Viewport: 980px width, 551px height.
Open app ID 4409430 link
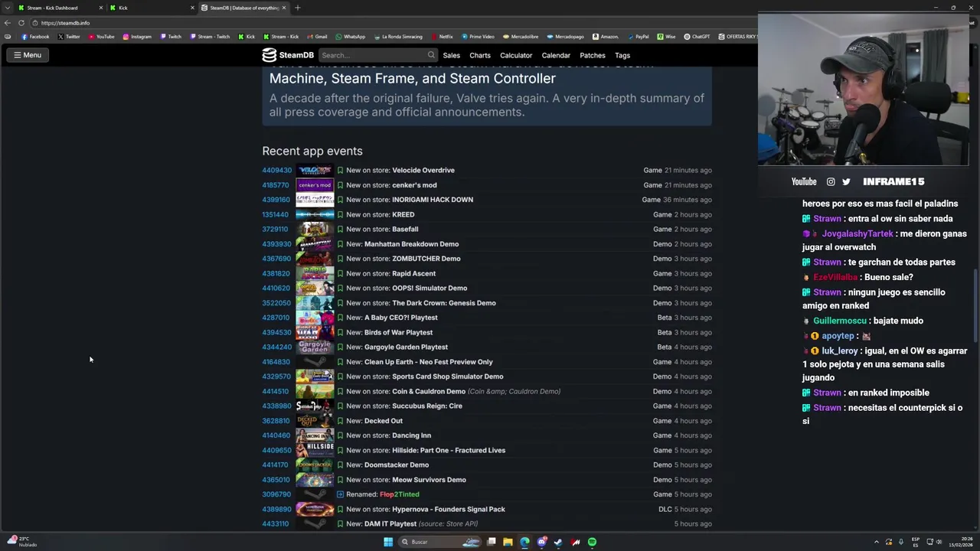[x=276, y=170]
